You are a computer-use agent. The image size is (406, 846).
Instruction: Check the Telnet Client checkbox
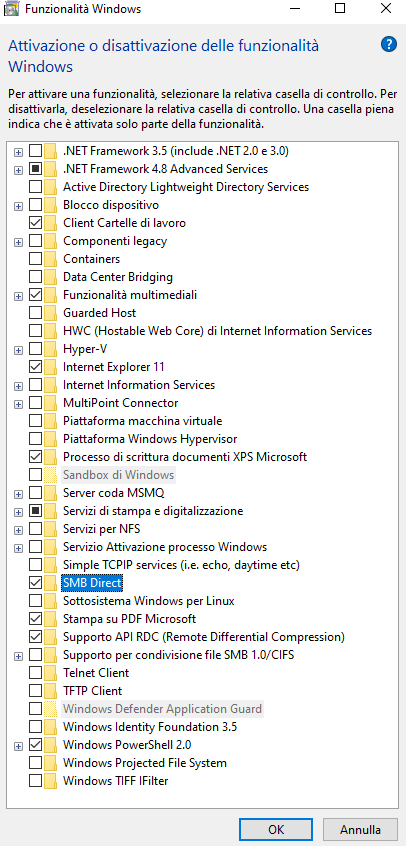click(35, 673)
